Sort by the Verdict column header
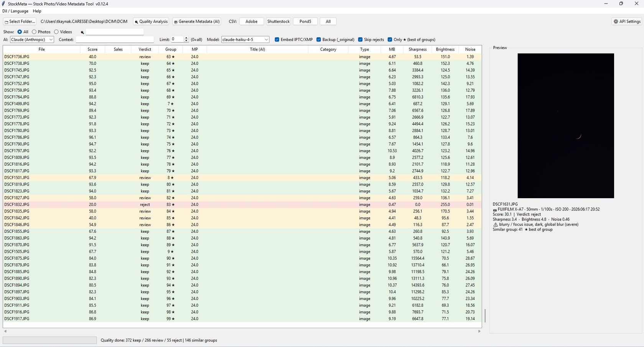Screen dimensions: 644x347 click(145, 49)
